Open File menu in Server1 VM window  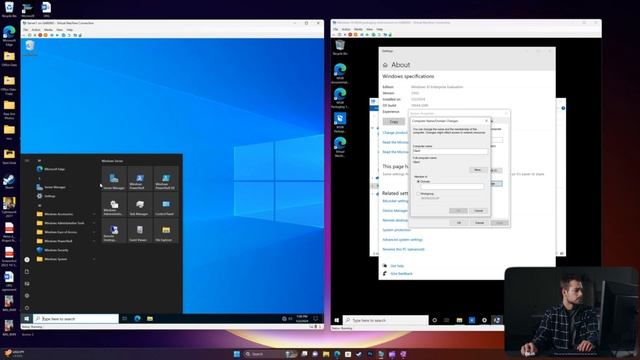25,30
